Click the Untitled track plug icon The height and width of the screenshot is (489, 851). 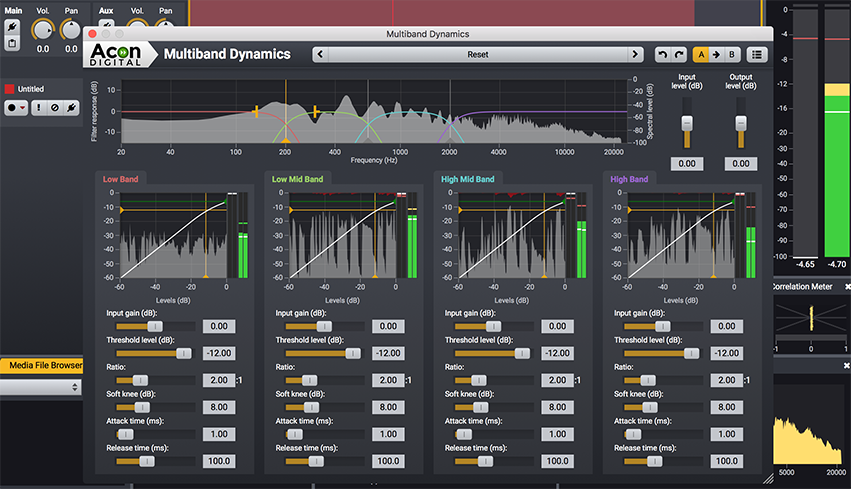[x=72, y=108]
